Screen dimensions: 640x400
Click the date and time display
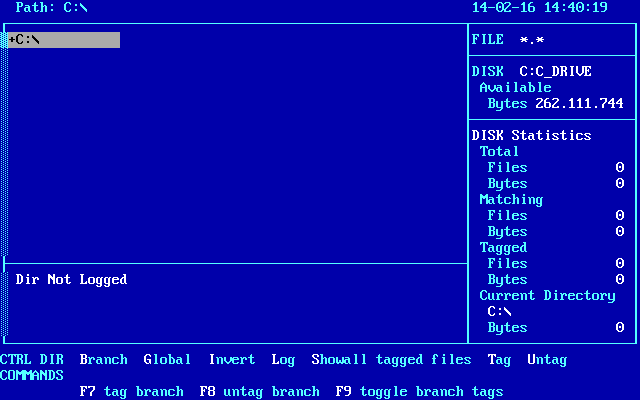[x=553, y=7]
